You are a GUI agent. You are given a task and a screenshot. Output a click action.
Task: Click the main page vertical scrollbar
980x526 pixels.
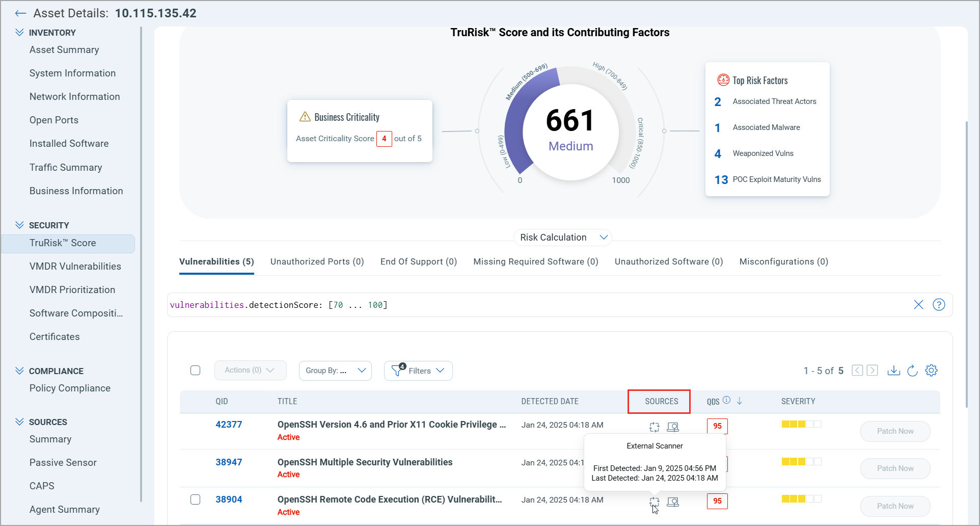click(967, 264)
